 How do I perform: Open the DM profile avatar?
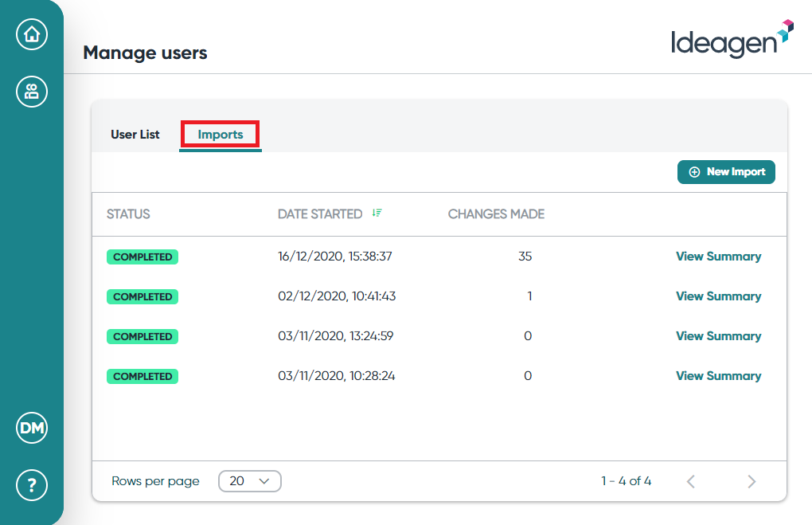pyautogui.click(x=32, y=428)
